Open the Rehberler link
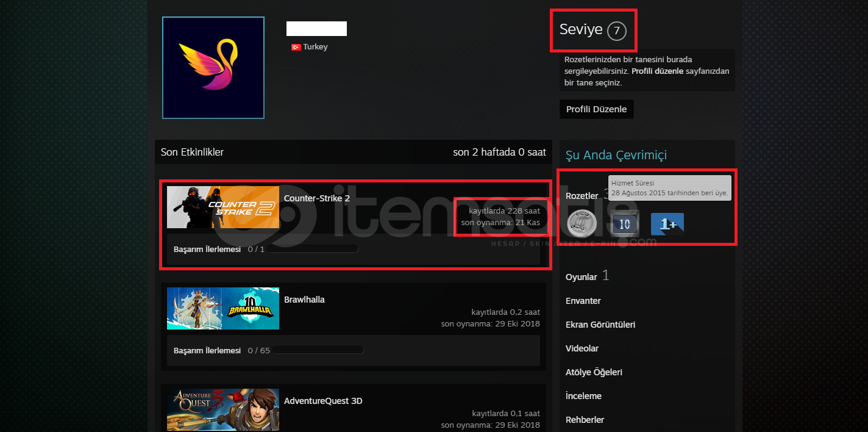This screenshot has width=868, height=432. click(x=585, y=420)
